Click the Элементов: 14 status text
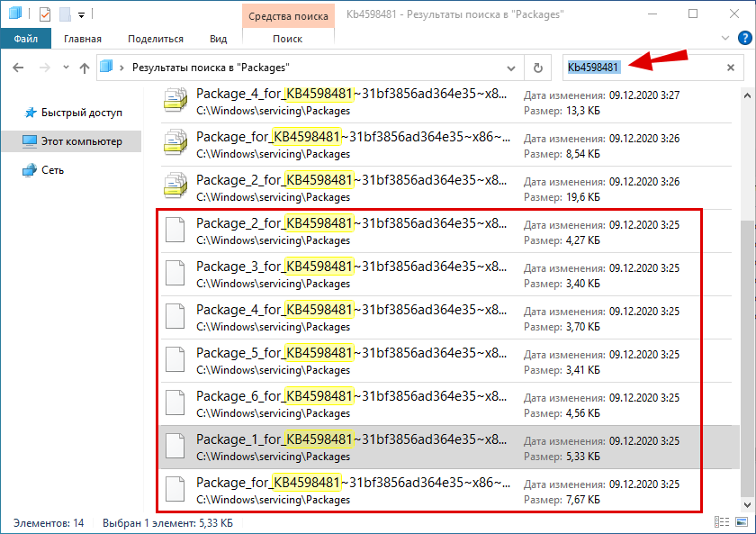Viewport: 756px width, 534px height. (x=49, y=523)
